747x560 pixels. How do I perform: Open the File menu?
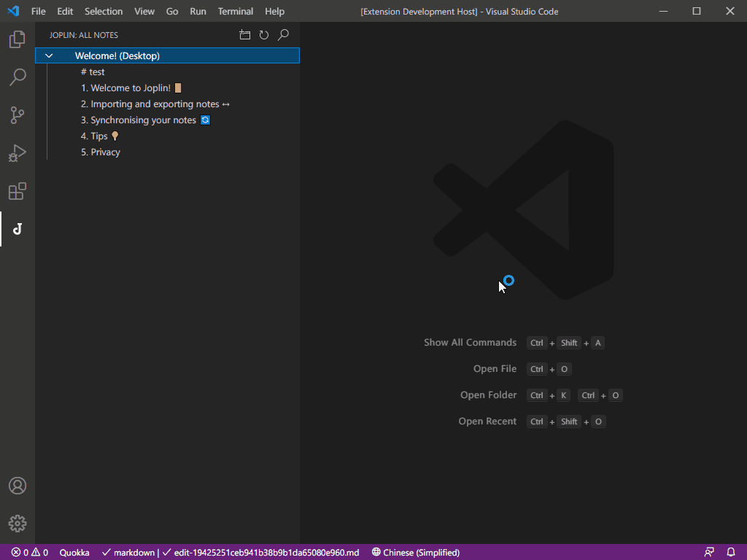pos(38,12)
